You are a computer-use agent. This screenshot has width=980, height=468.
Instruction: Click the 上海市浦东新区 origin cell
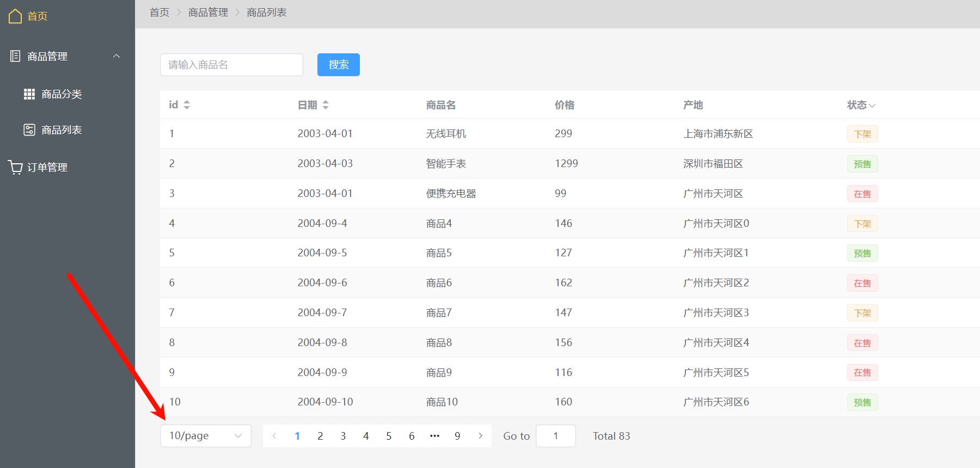(718, 134)
